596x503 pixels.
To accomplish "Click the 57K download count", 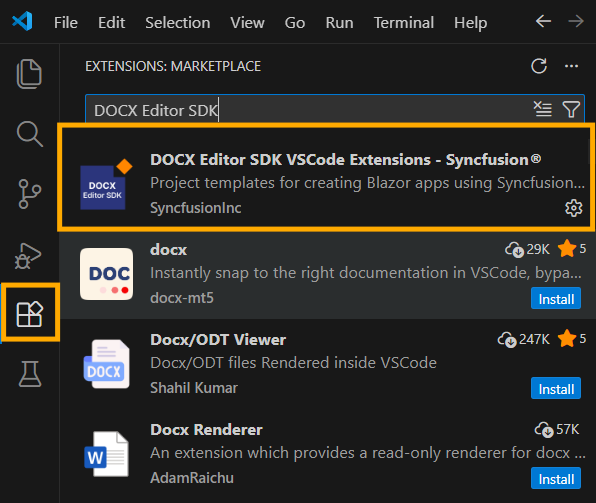I will coord(556,429).
